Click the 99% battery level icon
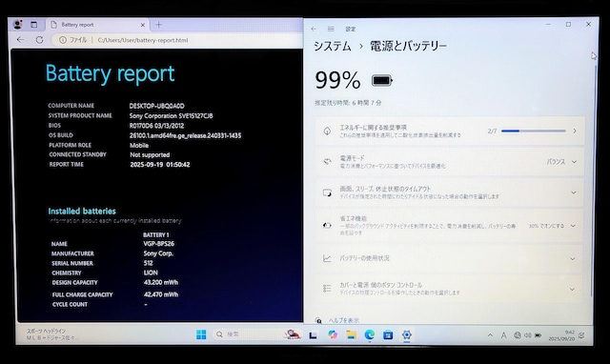The width and height of the screenshot is (610, 364). (382, 80)
